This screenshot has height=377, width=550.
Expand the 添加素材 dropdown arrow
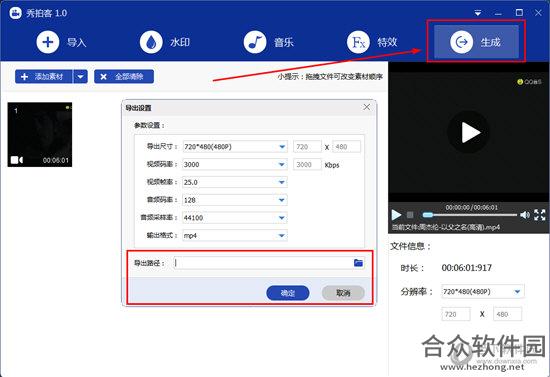[x=81, y=76]
